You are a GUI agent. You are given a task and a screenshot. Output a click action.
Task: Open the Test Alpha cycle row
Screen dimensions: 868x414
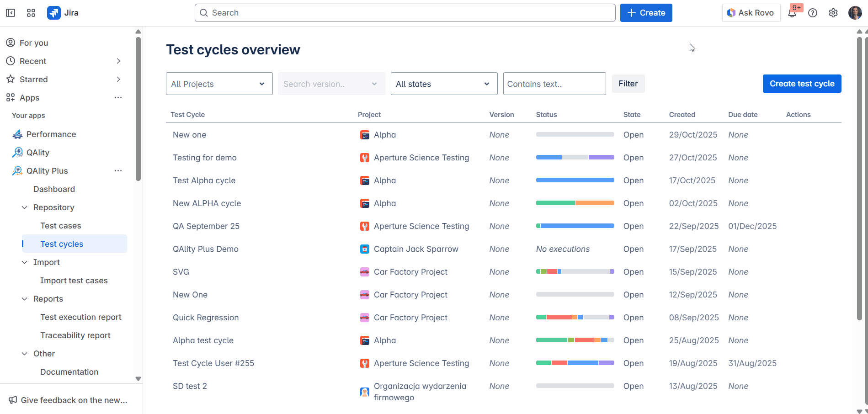(204, 180)
